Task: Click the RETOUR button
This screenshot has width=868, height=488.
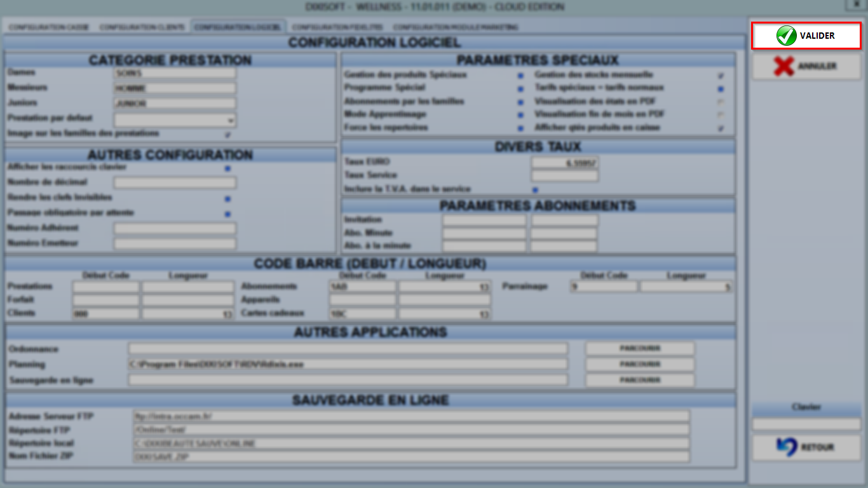Action: [x=806, y=447]
